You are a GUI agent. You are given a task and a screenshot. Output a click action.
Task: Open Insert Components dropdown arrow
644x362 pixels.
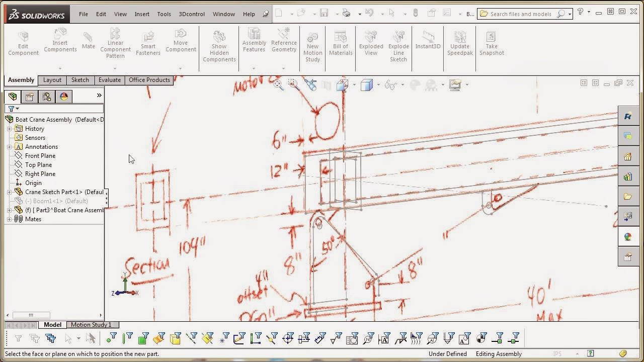pyautogui.click(x=60, y=69)
